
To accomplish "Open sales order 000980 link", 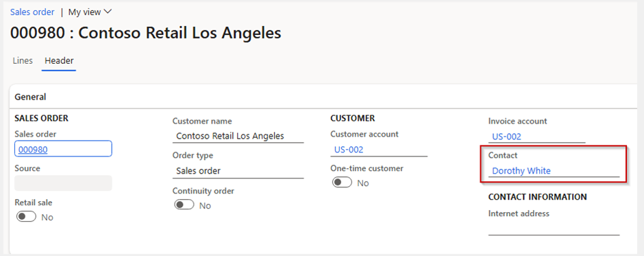I will tap(33, 150).
